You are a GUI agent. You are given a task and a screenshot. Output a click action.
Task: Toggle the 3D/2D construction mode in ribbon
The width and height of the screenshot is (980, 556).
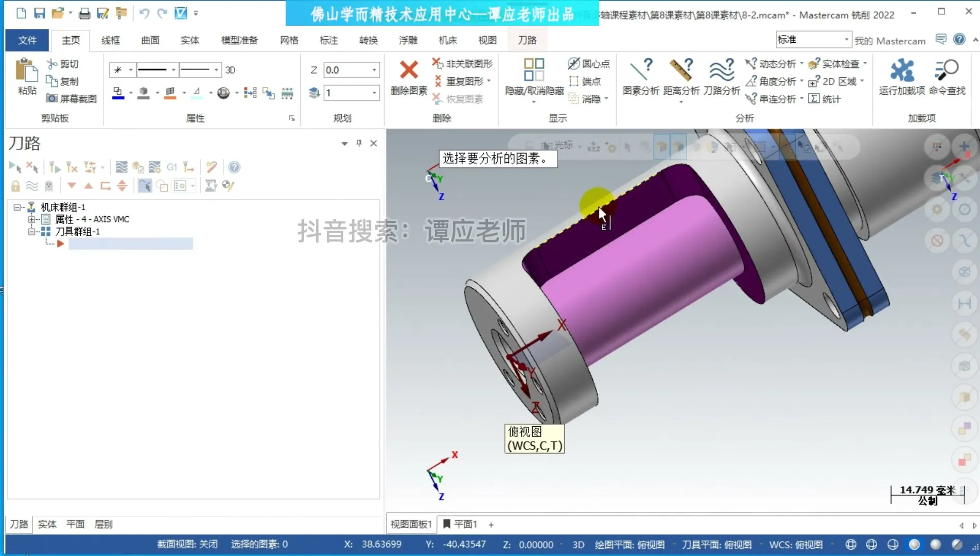pos(230,70)
